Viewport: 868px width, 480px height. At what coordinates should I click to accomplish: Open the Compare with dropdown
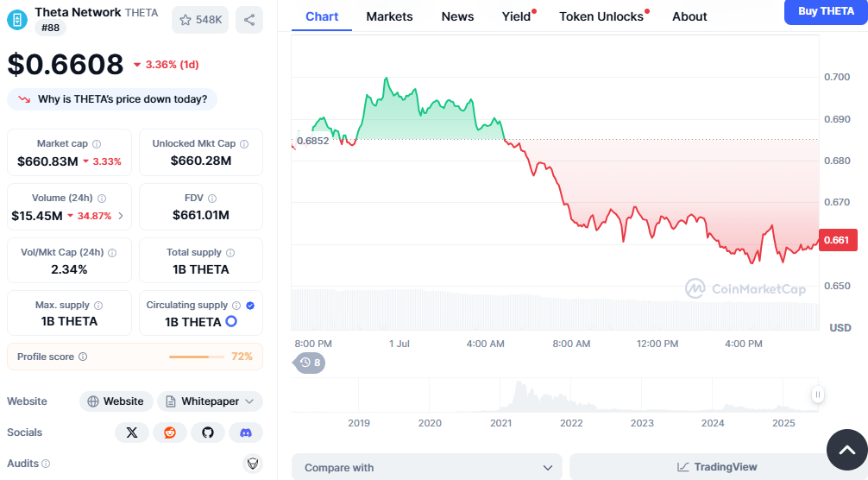click(x=427, y=467)
